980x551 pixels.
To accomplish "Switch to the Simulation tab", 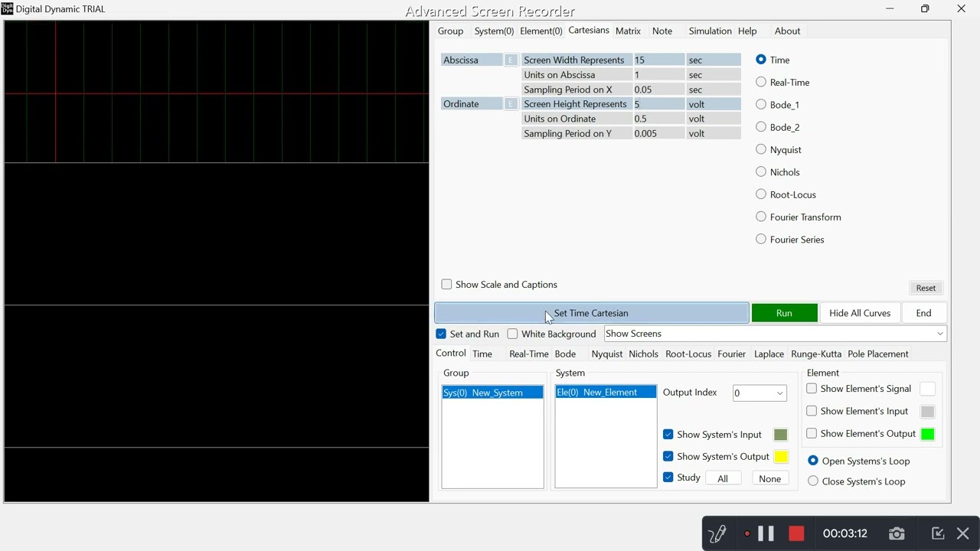I will pyautogui.click(x=710, y=31).
